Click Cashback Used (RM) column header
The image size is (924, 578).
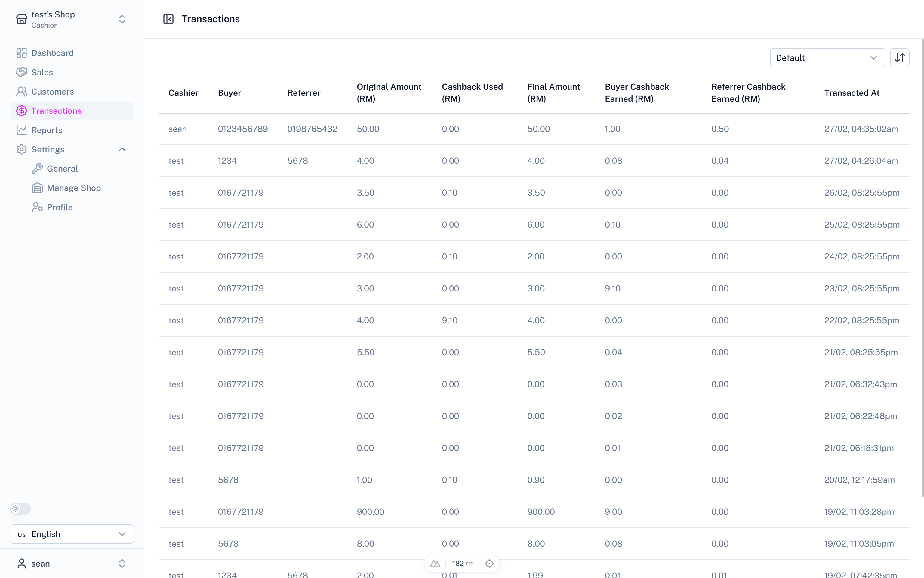tap(472, 93)
